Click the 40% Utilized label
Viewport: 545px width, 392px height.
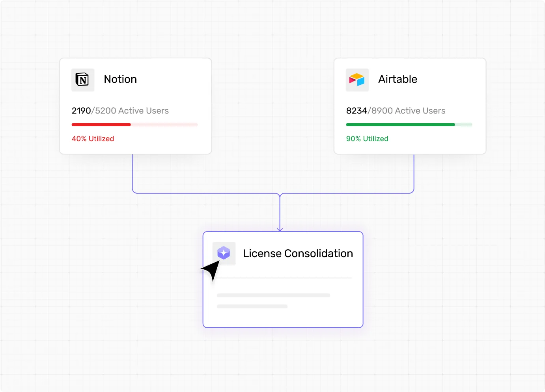pyautogui.click(x=93, y=139)
